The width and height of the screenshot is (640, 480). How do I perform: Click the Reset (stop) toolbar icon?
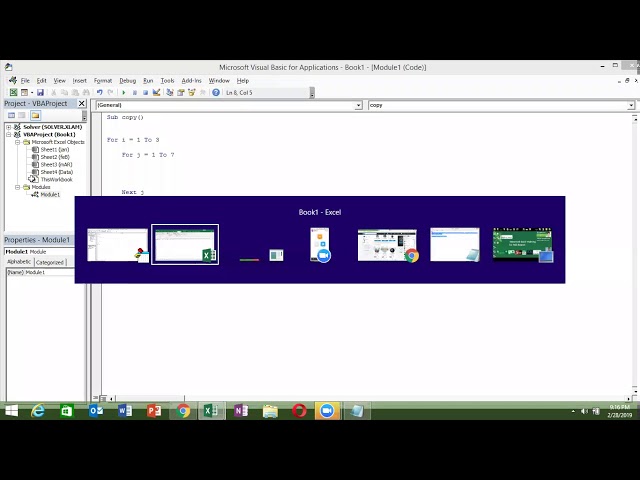click(145, 93)
